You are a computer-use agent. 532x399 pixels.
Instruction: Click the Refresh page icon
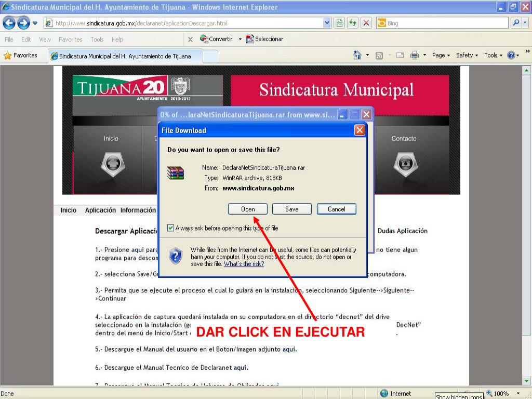(353, 23)
